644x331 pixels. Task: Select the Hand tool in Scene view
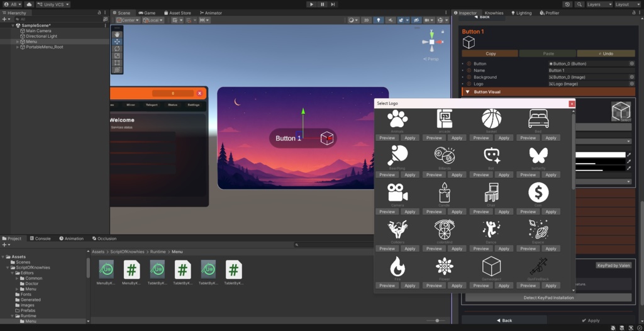point(117,35)
